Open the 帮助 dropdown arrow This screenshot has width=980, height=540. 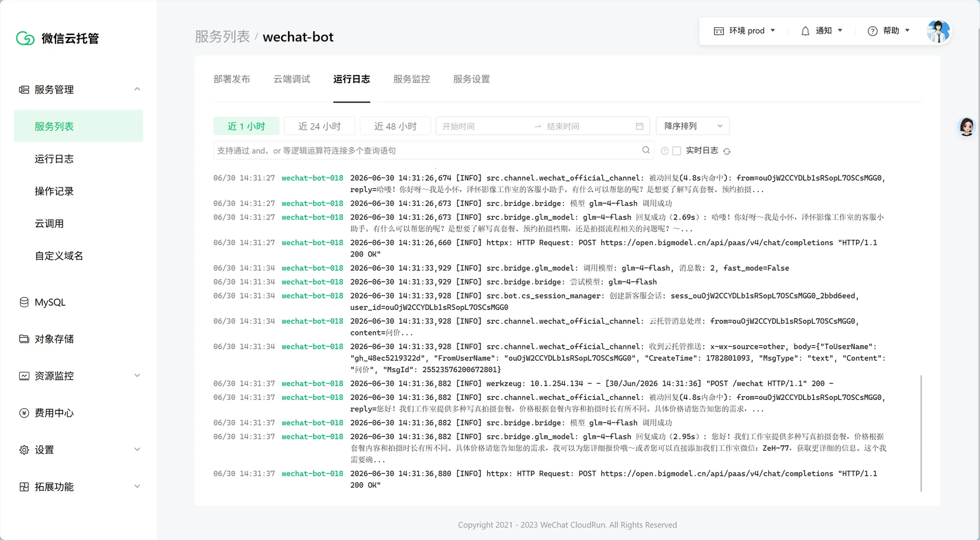(x=907, y=31)
